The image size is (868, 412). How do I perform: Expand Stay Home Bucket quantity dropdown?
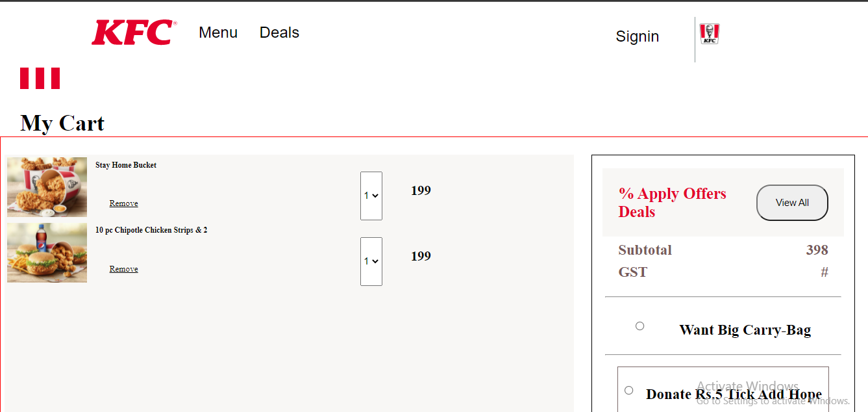(371, 196)
